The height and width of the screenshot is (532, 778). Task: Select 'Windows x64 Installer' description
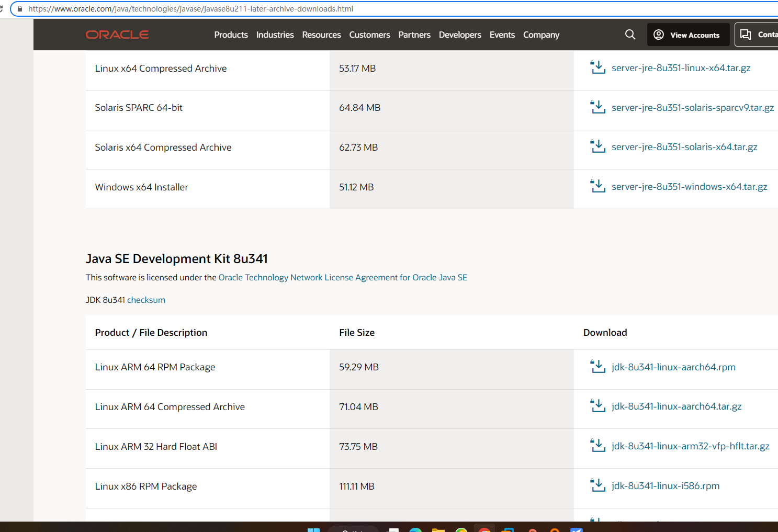(141, 187)
